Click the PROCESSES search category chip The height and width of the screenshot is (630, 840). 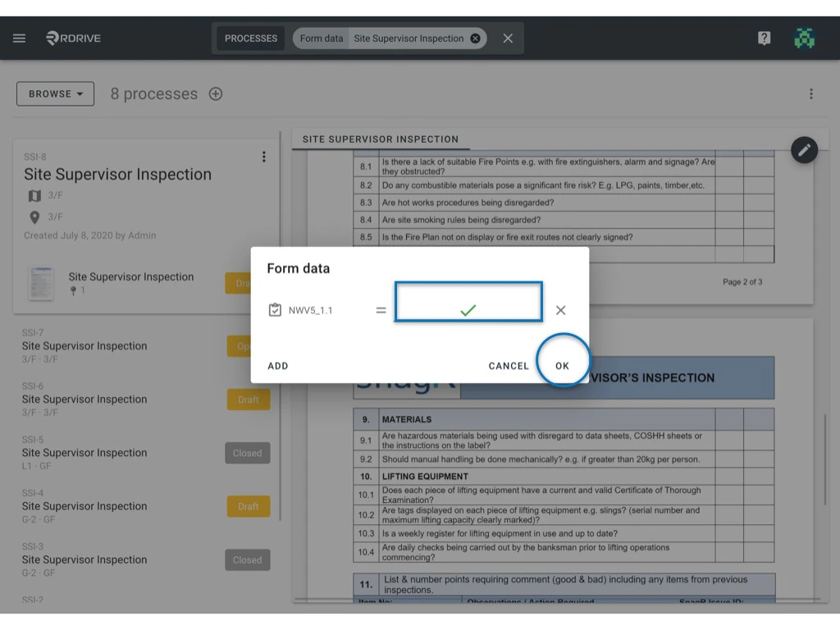point(250,38)
